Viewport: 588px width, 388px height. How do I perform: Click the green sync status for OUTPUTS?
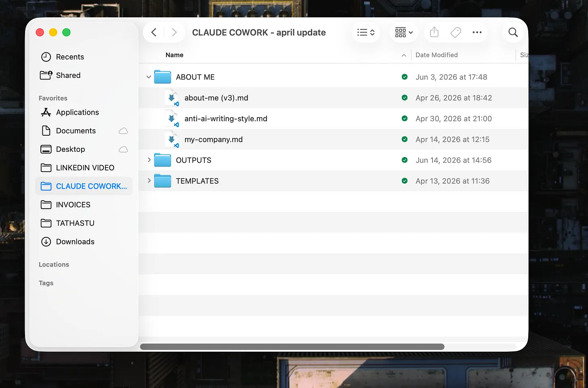coord(404,160)
